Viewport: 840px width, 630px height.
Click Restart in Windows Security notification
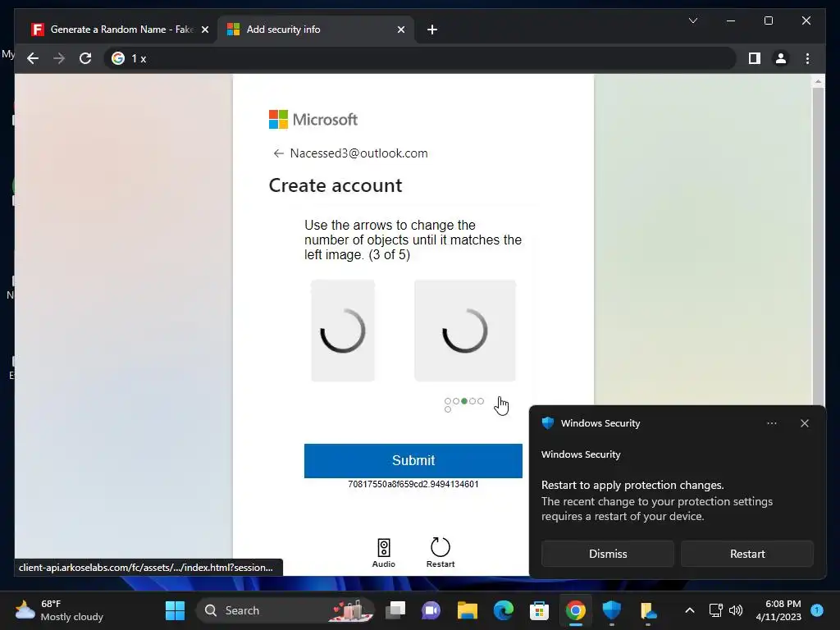point(746,554)
